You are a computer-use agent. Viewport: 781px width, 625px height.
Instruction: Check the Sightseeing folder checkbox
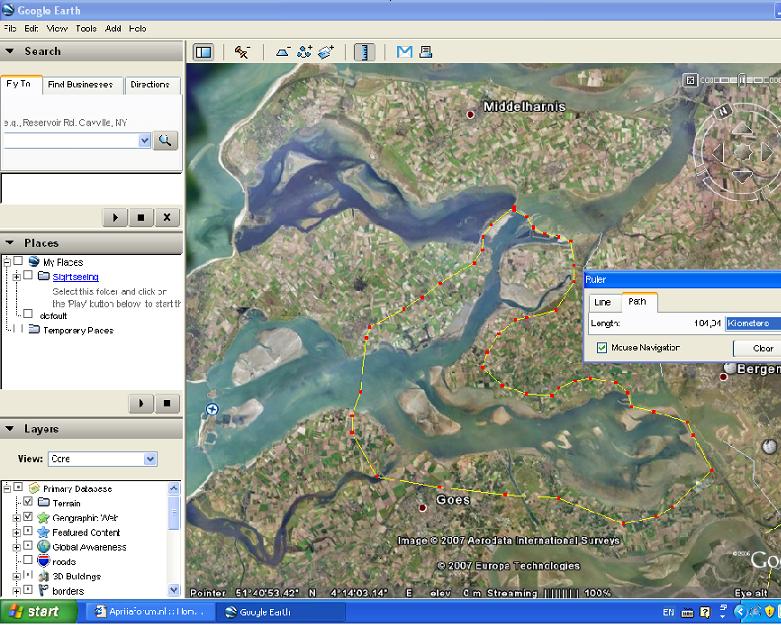click(x=28, y=275)
